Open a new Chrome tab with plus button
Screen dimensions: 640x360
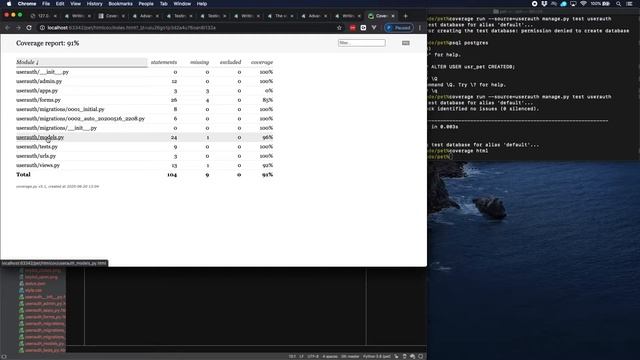pos(405,16)
